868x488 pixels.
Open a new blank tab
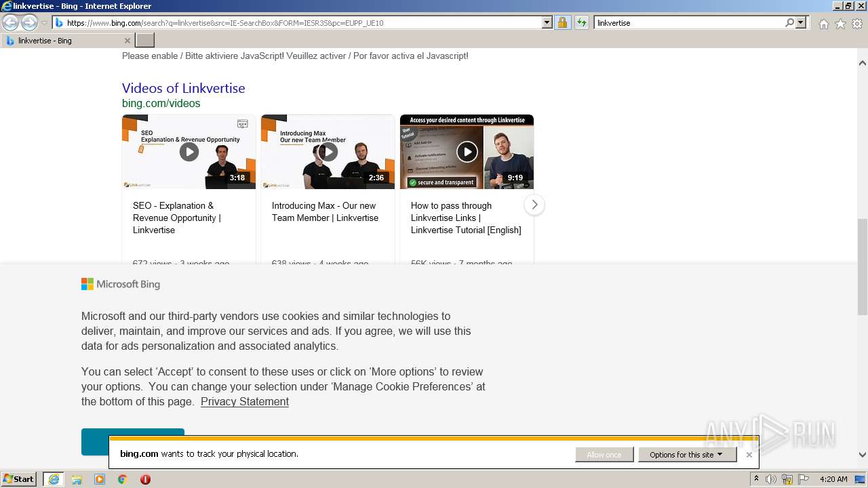145,41
